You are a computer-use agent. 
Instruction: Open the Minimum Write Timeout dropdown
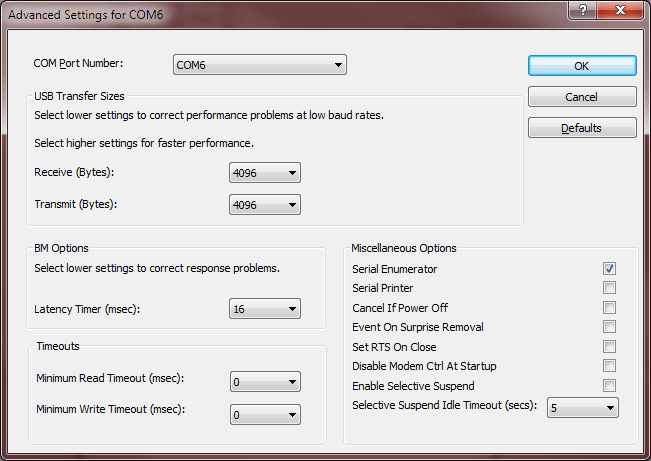point(265,413)
